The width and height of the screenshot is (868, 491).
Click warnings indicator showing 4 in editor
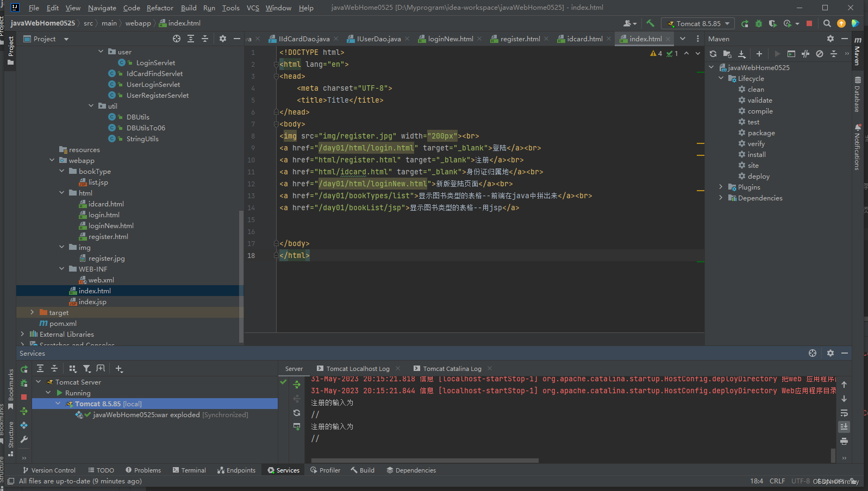point(656,53)
